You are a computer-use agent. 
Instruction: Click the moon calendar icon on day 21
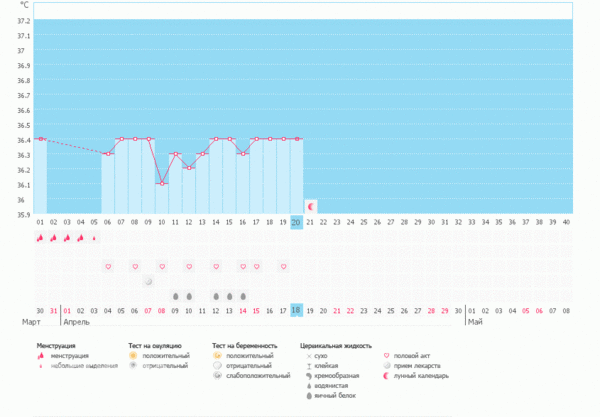point(310,206)
